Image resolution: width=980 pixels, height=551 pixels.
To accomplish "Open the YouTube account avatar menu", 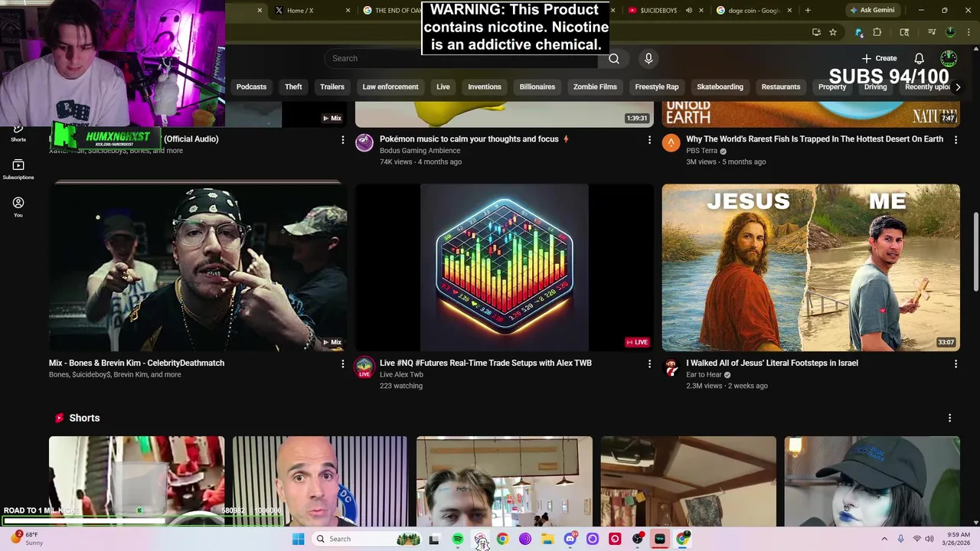I will point(949,58).
